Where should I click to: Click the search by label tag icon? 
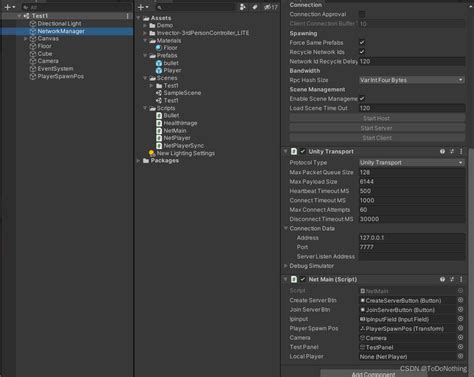click(x=255, y=7)
